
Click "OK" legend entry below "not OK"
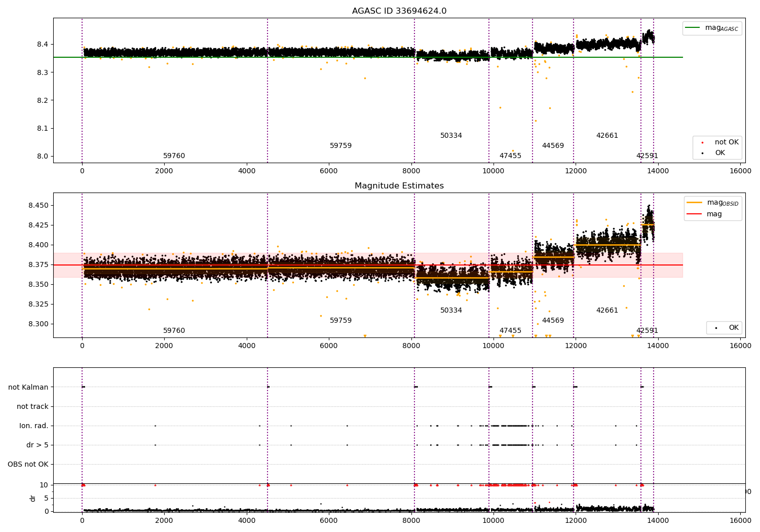[720, 153]
